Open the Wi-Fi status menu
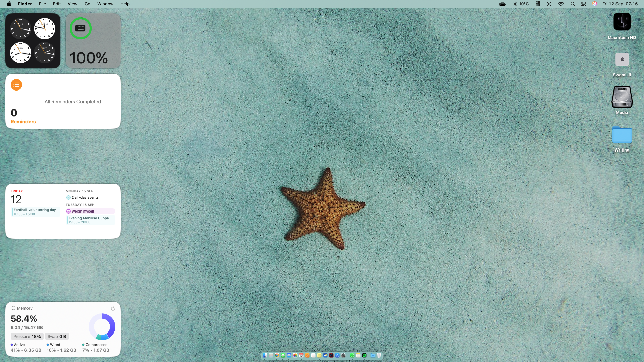This screenshot has height=362, width=644. click(561, 4)
